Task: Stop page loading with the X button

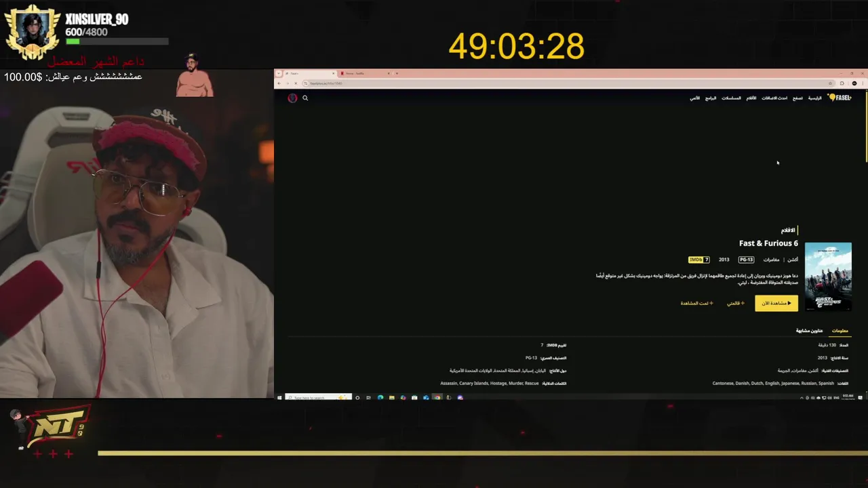Action: pyautogui.click(x=296, y=83)
